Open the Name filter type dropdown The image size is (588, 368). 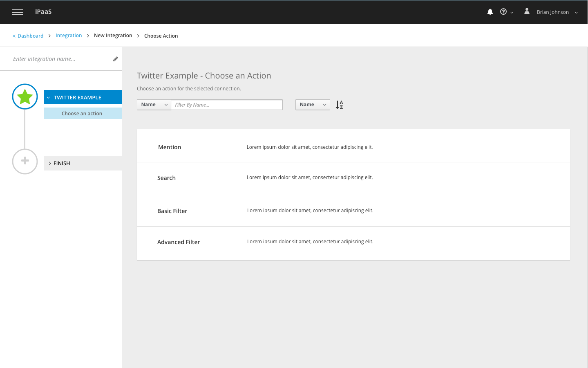pos(154,105)
